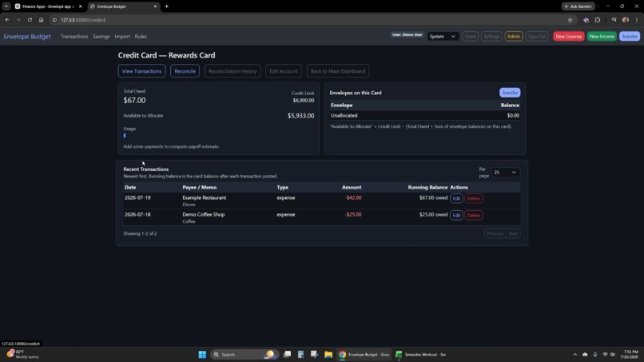
Task: Click $67.00 owed running balance
Action: click(433, 197)
